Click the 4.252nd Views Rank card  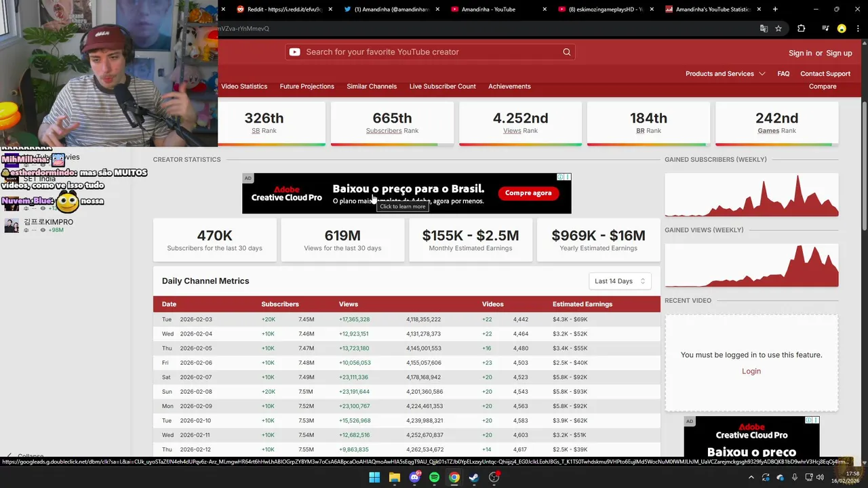[520, 123]
